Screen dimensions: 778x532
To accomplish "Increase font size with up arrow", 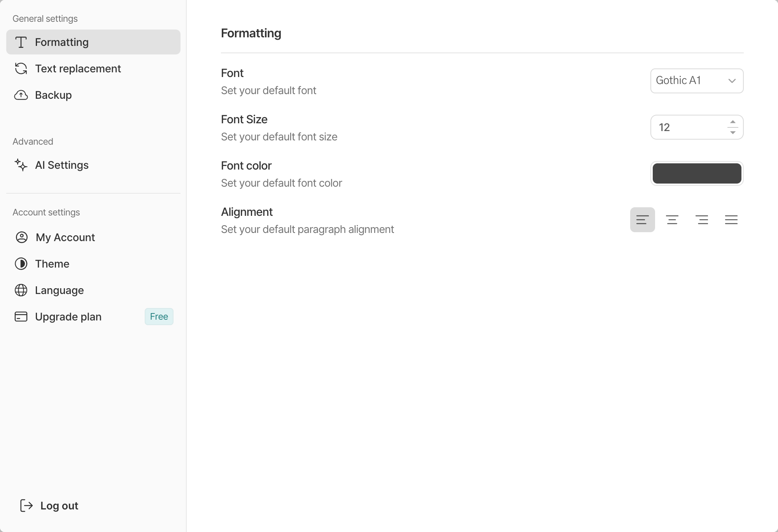I will 733,122.
